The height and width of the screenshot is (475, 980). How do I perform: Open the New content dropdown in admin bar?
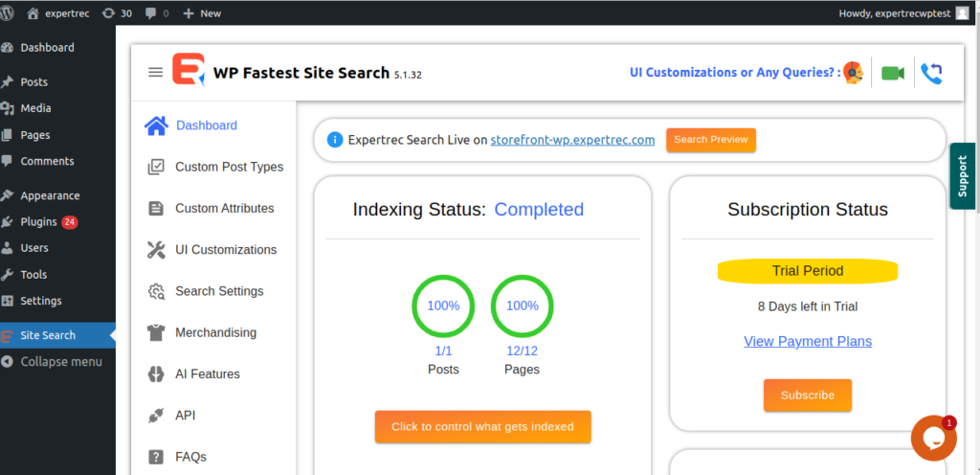(x=202, y=13)
